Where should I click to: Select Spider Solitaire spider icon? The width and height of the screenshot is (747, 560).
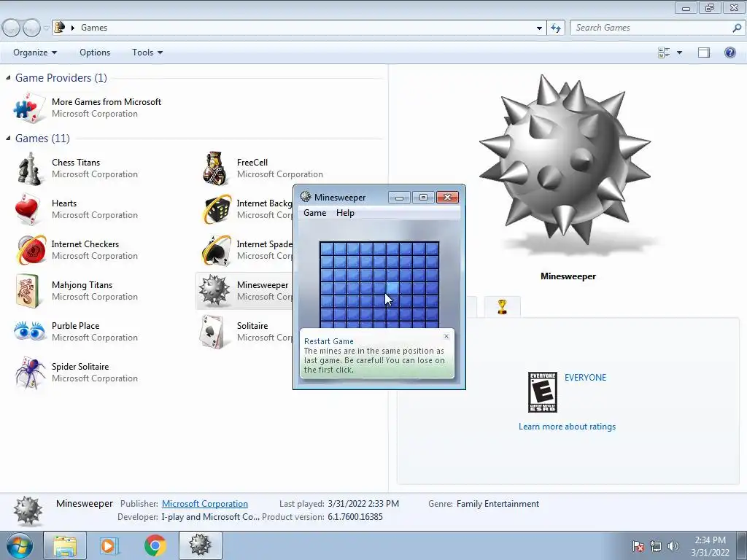click(29, 373)
